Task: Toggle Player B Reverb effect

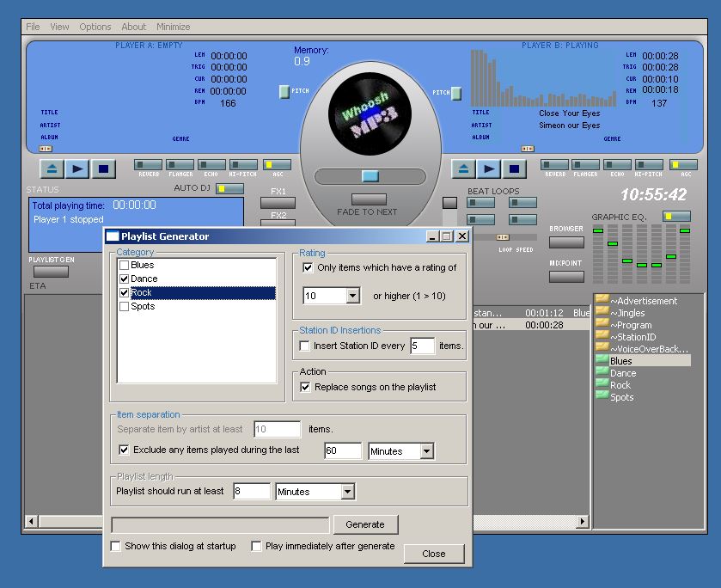Action: (x=554, y=165)
